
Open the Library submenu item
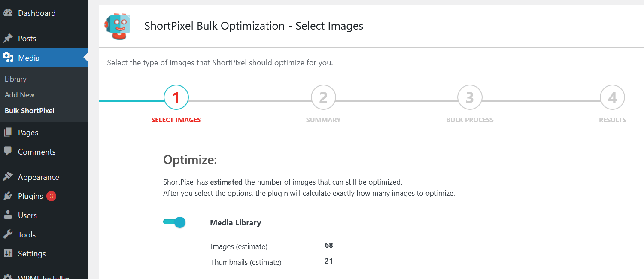15,79
